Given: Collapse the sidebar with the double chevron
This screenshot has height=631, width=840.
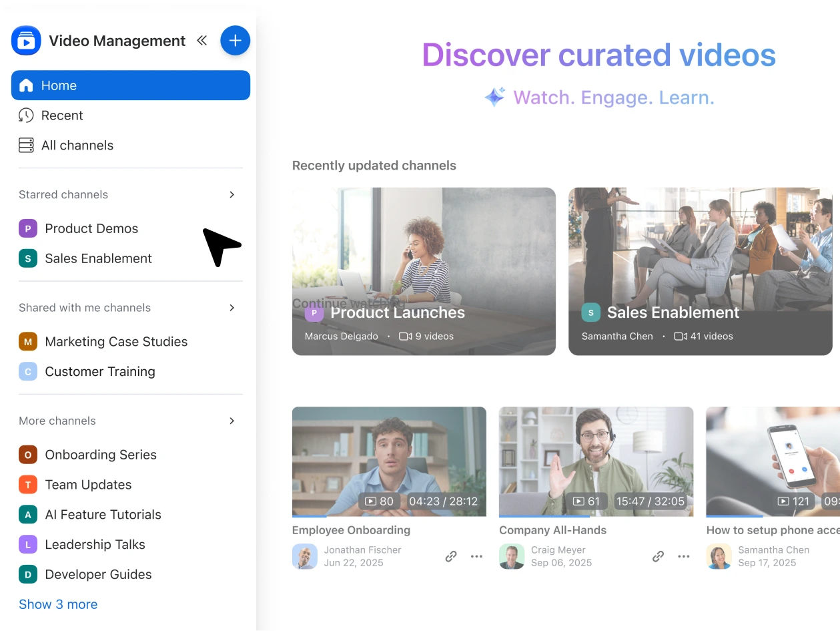Looking at the screenshot, I should click(x=201, y=40).
